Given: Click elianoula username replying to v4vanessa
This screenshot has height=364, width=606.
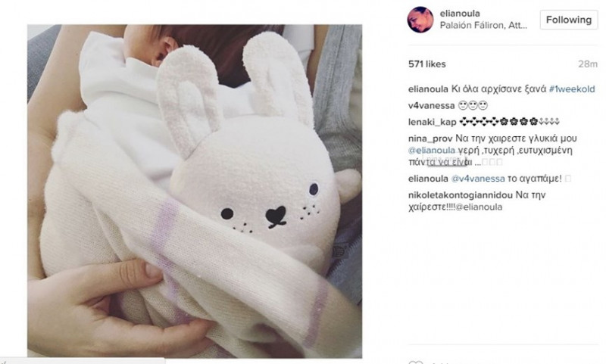Looking at the screenshot, I should 428,179.
